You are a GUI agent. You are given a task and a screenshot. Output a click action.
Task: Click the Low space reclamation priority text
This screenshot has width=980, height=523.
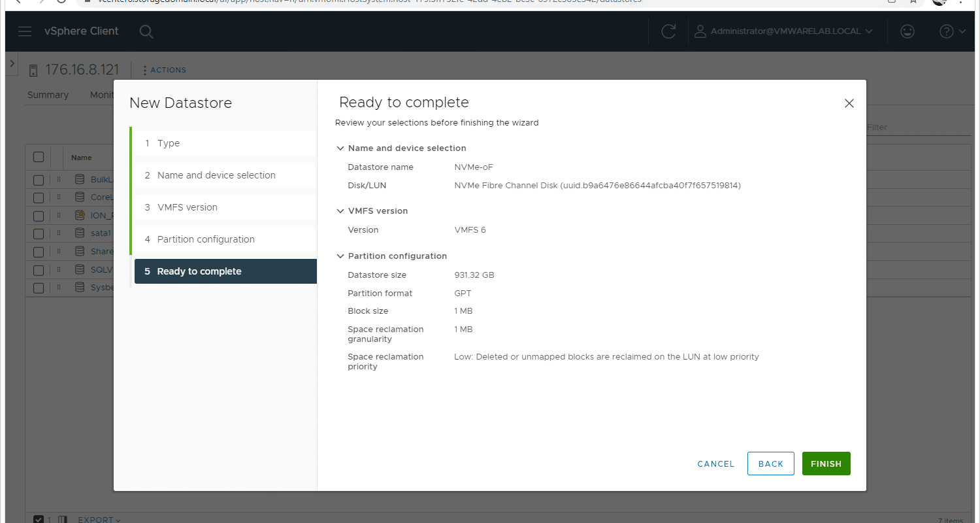pyautogui.click(x=606, y=357)
